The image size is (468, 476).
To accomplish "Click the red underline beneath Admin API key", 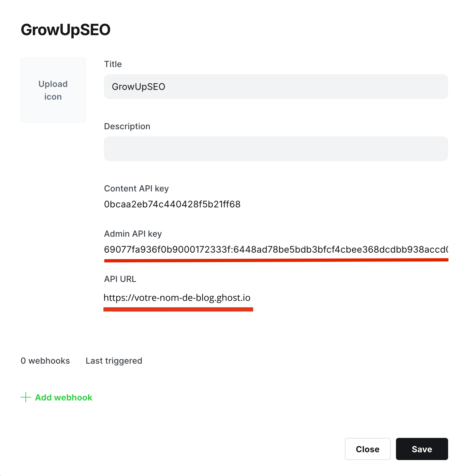I will pos(276,260).
